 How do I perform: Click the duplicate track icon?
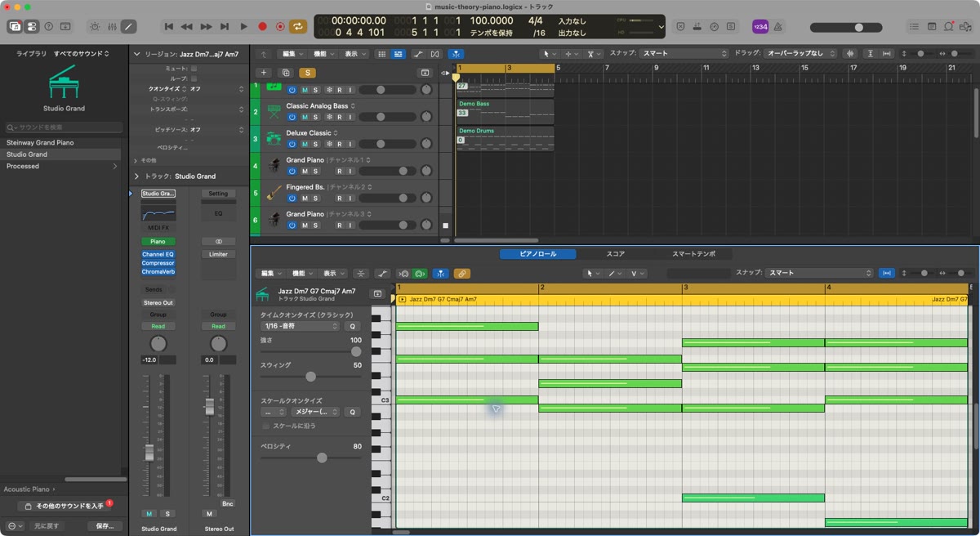point(285,73)
